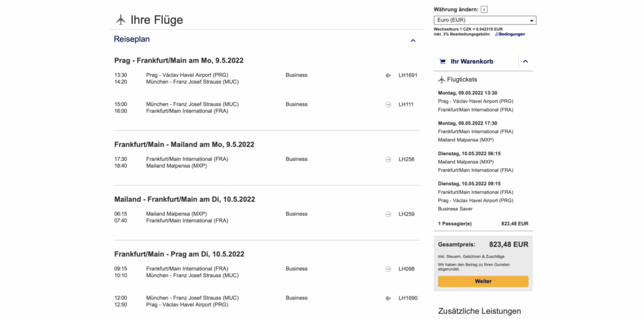Click flight number LH256 to Mailand

click(x=406, y=159)
